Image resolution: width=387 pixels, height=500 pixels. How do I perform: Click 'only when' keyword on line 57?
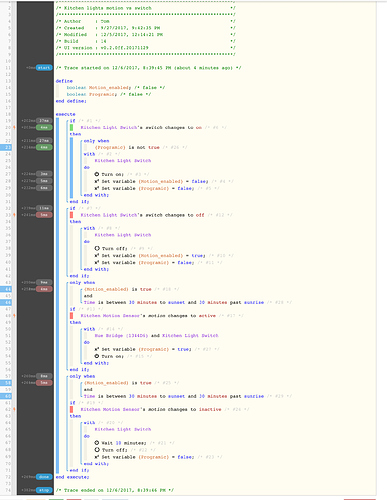click(82, 376)
